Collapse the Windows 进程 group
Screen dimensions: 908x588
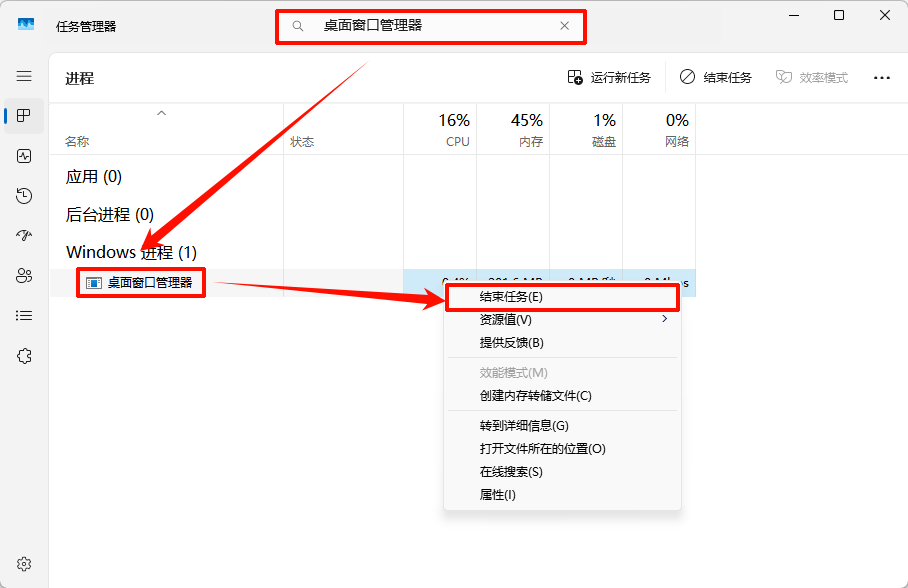pyautogui.click(x=130, y=252)
